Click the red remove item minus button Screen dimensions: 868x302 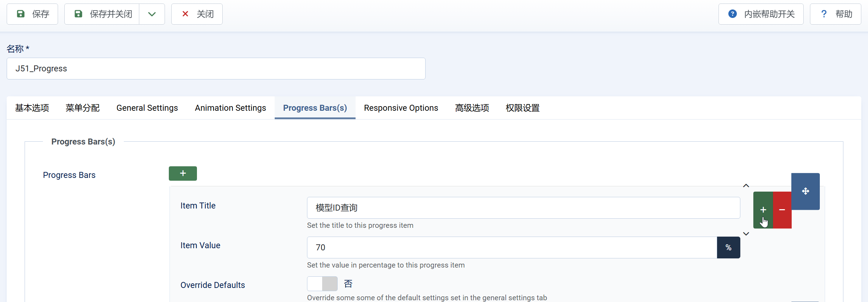(782, 210)
